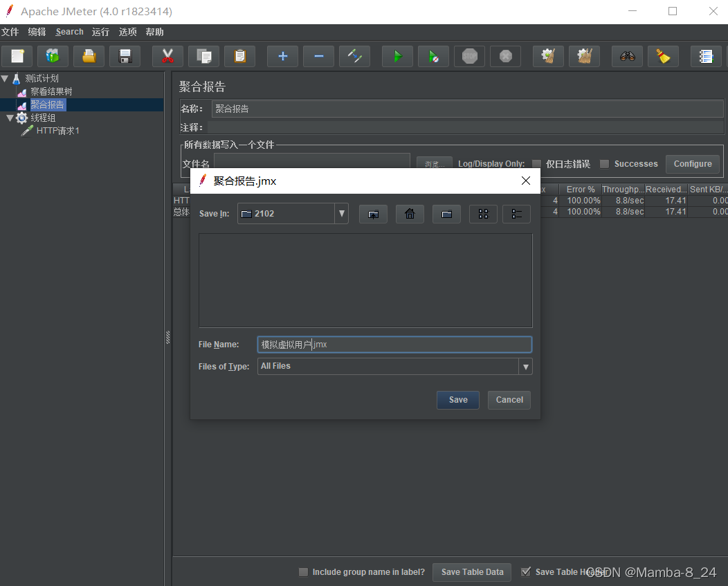This screenshot has height=586, width=728.
Task: Click the Received column header
Action: [x=666, y=190]
